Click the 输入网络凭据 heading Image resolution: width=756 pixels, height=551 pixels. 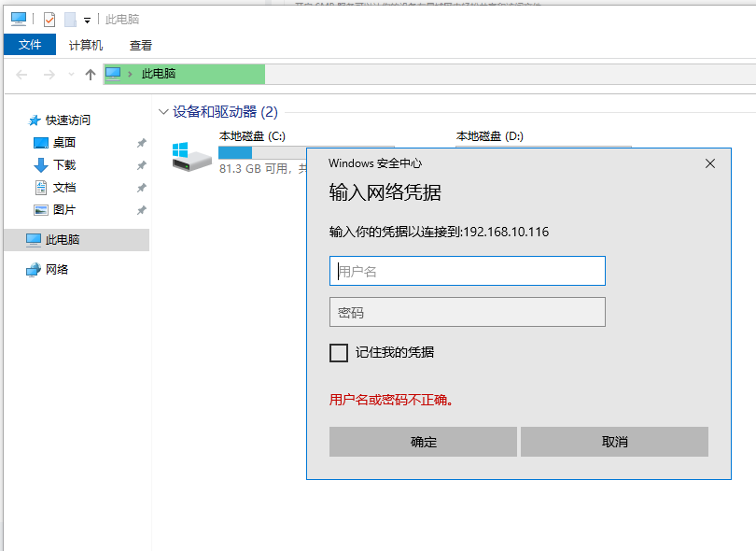[385, 192]
